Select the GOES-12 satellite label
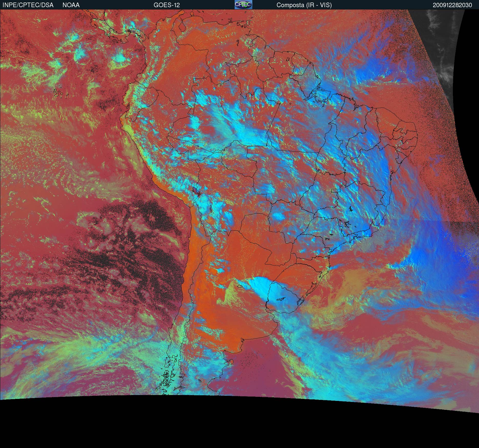479x448 pixels. (x=166, y=5)
